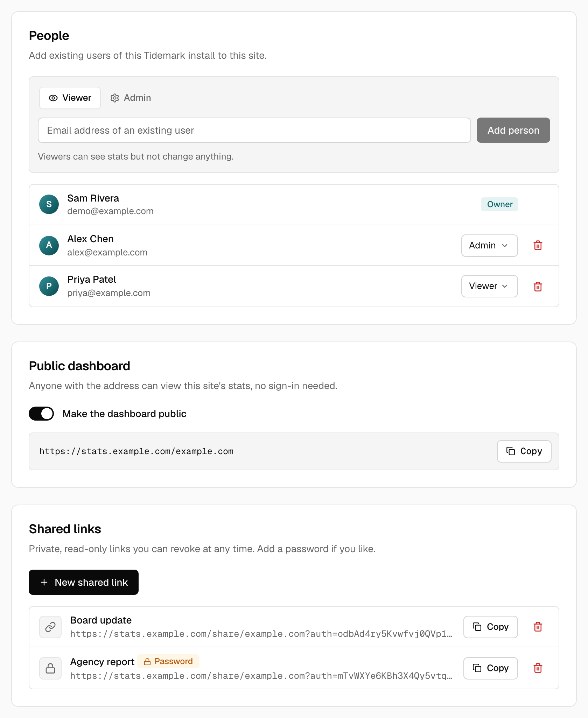Copy the Board update link
Screen dimensions: 588x718
point(490,627)
